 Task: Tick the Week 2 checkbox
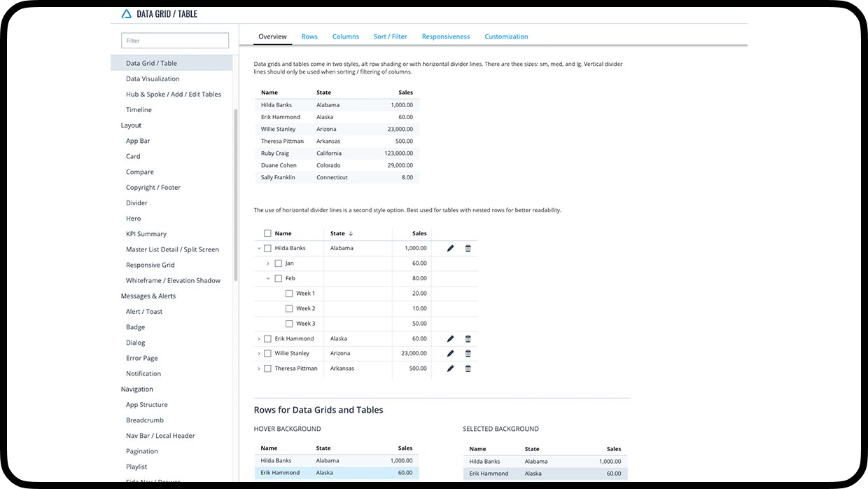point(289,308)
